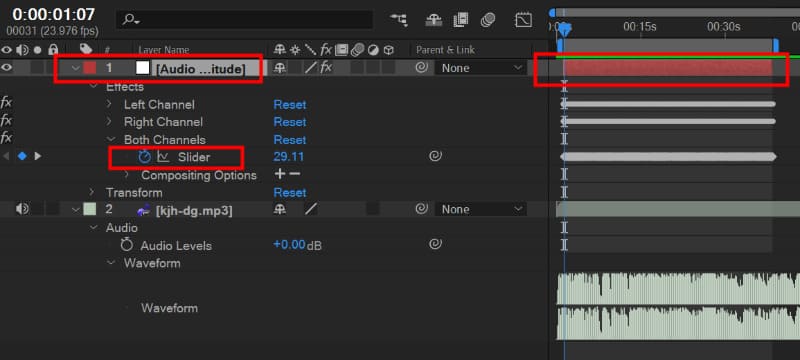The height and width of the screenshot is (360, 800).
Task: Click the kjh-dg.mp3 audio file icon
Action: tap(144, 209)
